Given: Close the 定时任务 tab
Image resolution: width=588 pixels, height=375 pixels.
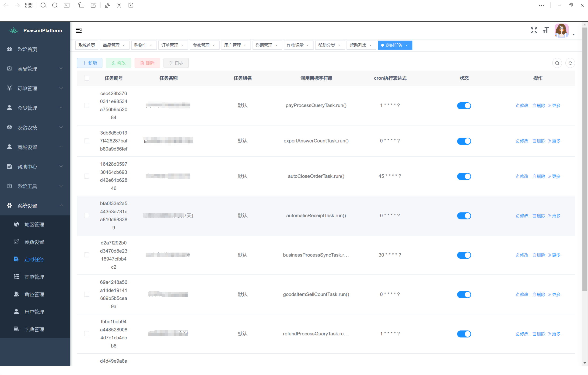Looking at the screenshot, I should pyautogui.click(x=406, y=45).
